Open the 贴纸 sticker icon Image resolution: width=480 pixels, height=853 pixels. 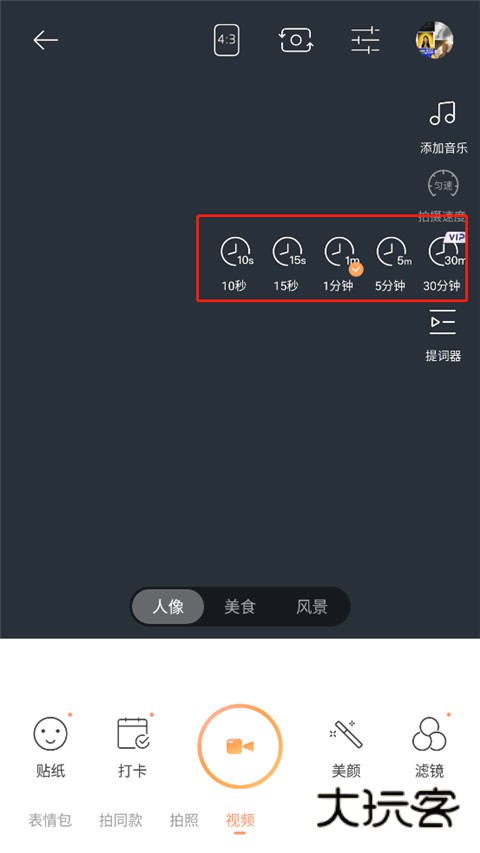point(51,733)
